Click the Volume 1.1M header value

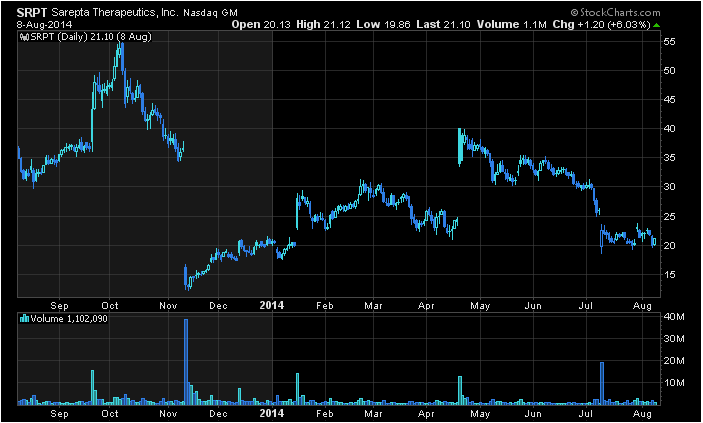(x=512, y=24)
